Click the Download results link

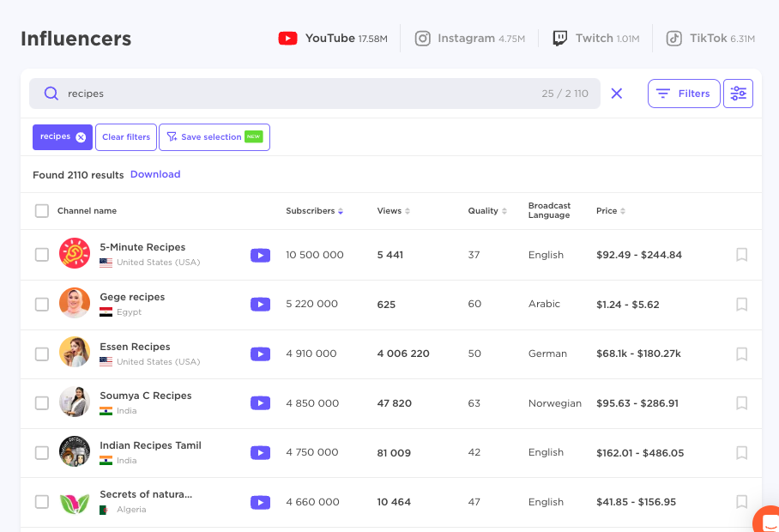[155, 174]
